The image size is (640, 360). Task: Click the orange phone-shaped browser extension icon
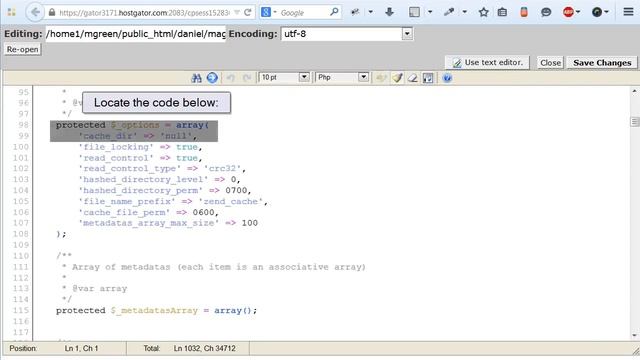point(524,12)
